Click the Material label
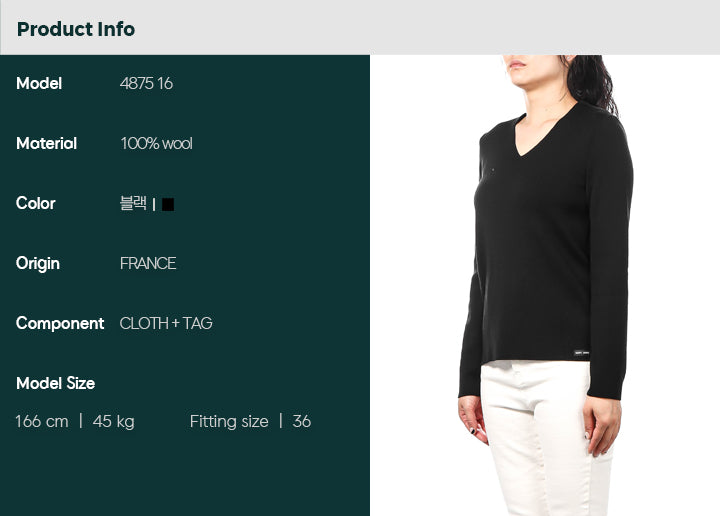The height and width of the screenshot is (516, 720). (46, 144)
